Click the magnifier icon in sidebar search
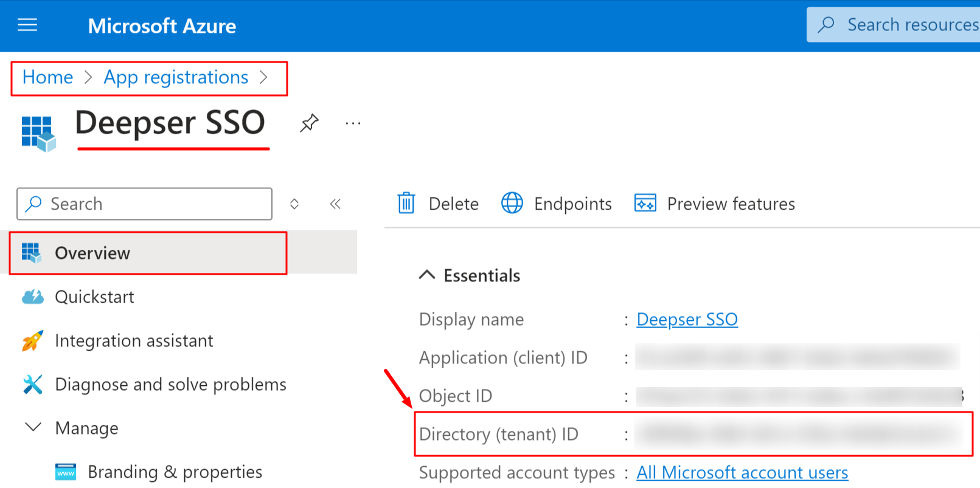 34,204
